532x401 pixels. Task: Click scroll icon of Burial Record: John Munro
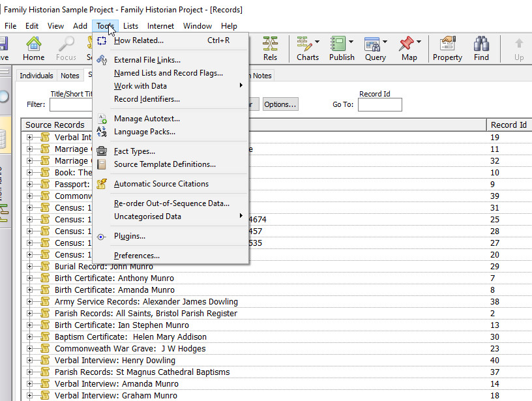[45, 266]
